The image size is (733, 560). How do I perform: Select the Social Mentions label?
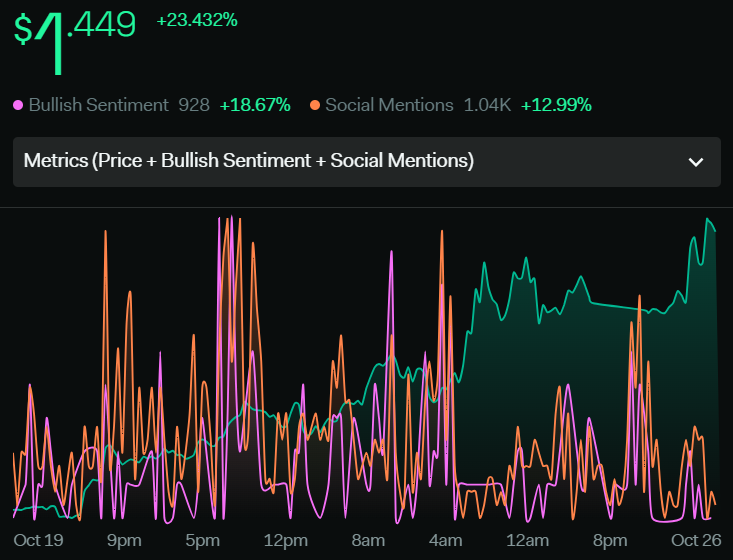[x=389, y=105]
